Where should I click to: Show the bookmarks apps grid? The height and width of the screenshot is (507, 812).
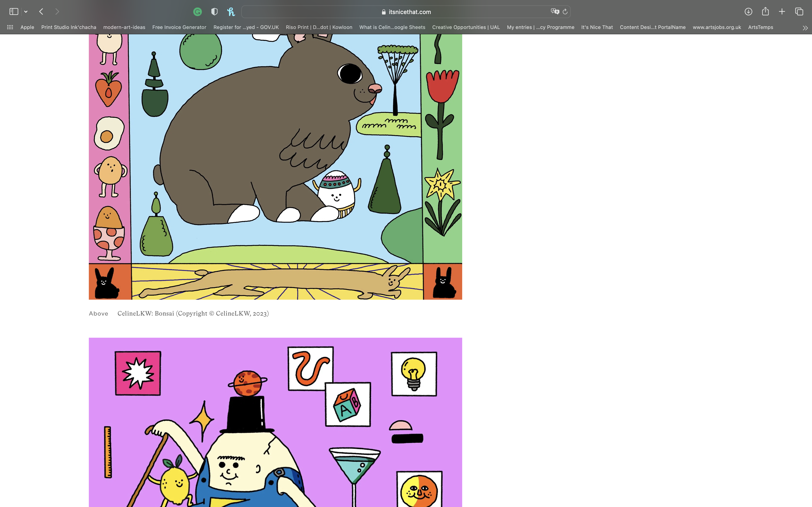tap(10, 27)
